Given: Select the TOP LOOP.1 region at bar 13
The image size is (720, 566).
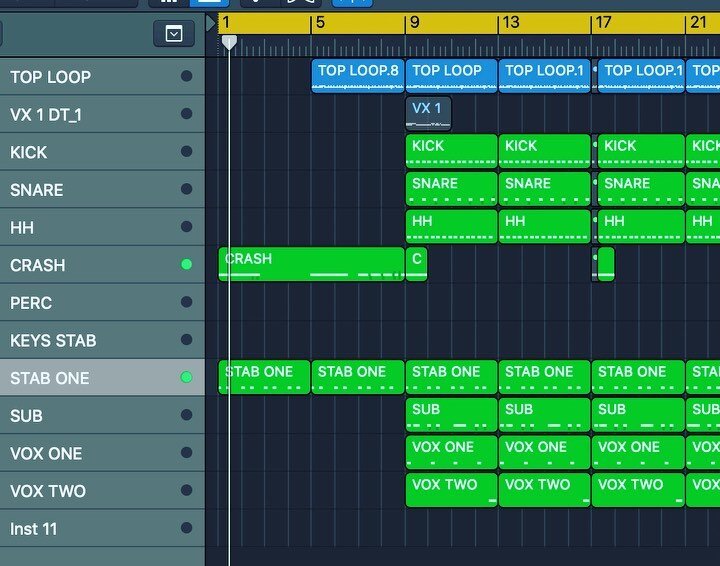Looking at the screenshot, I should pyautogui.click(x=544, y=76).
